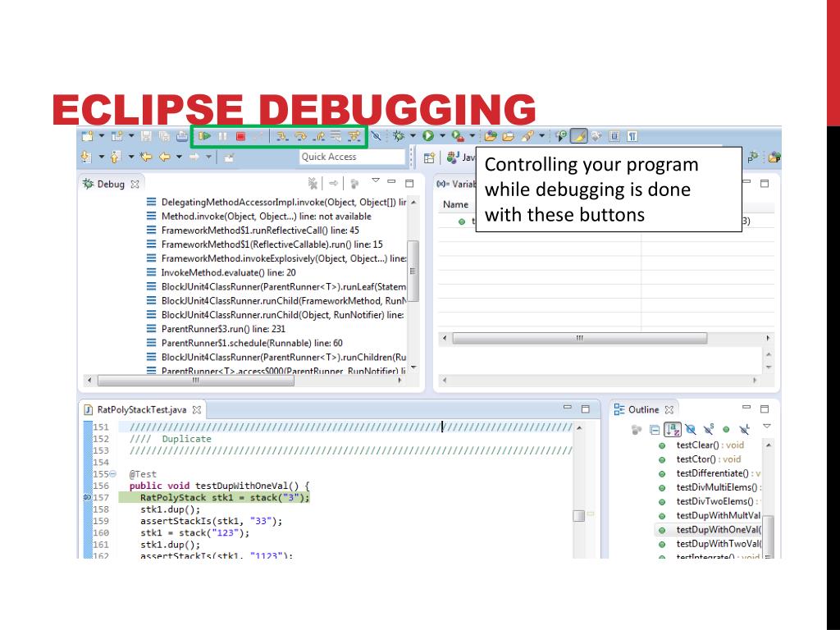Click the Name column header in Variables
This screenshot has height=630, width=840.
tap(455, 204)
